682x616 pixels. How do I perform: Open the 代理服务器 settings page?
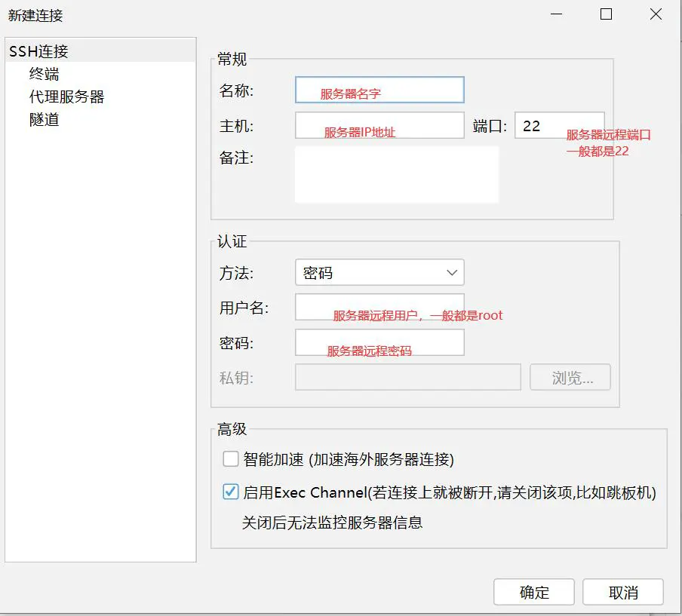(66, 97)
